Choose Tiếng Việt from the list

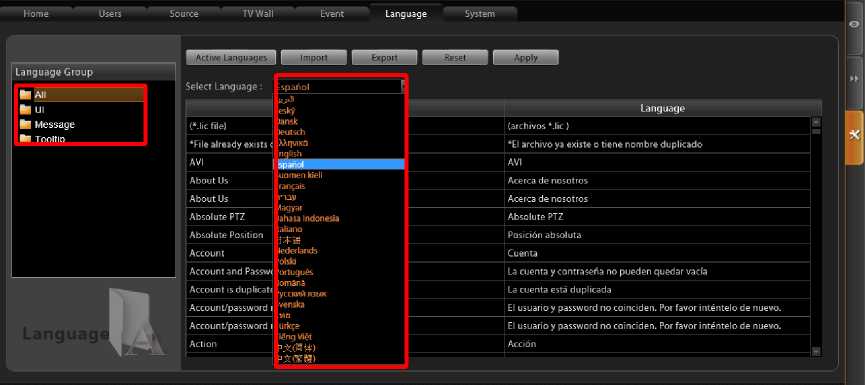click(x=340, y=336)
